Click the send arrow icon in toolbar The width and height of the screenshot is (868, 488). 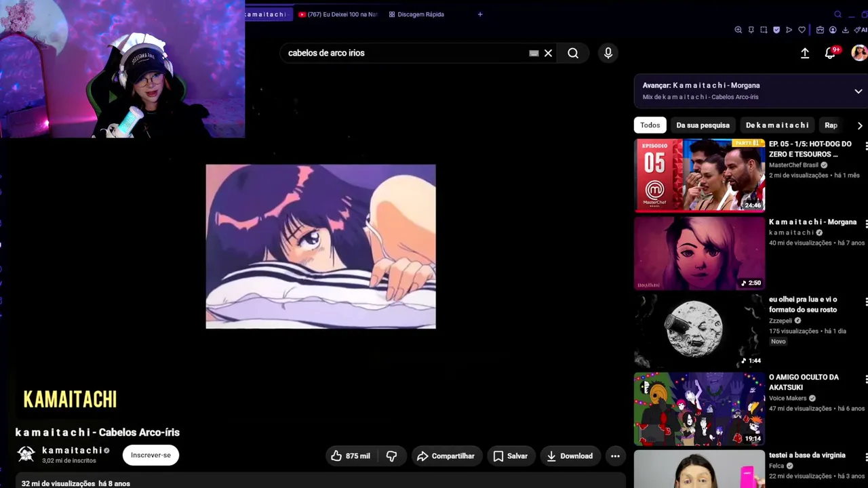(789, 30)
